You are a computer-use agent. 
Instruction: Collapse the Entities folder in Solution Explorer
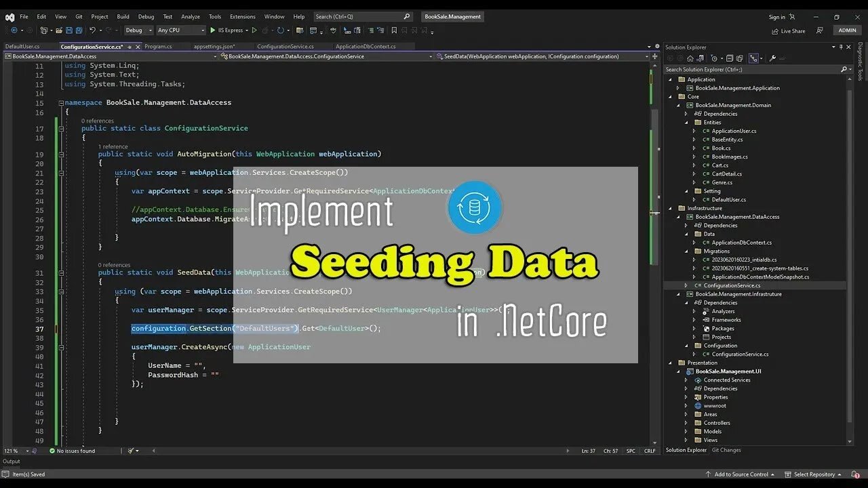pos(686,123)
